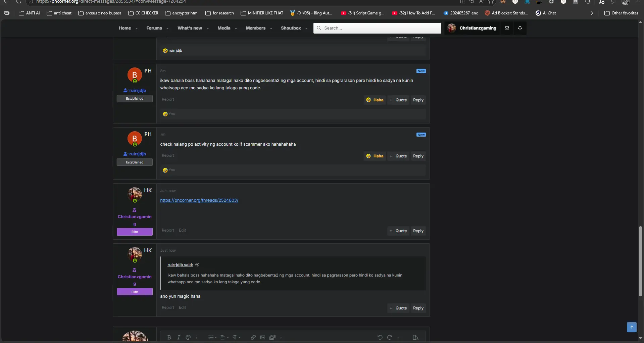Click the insert gallery media icon

pos(273,337)
